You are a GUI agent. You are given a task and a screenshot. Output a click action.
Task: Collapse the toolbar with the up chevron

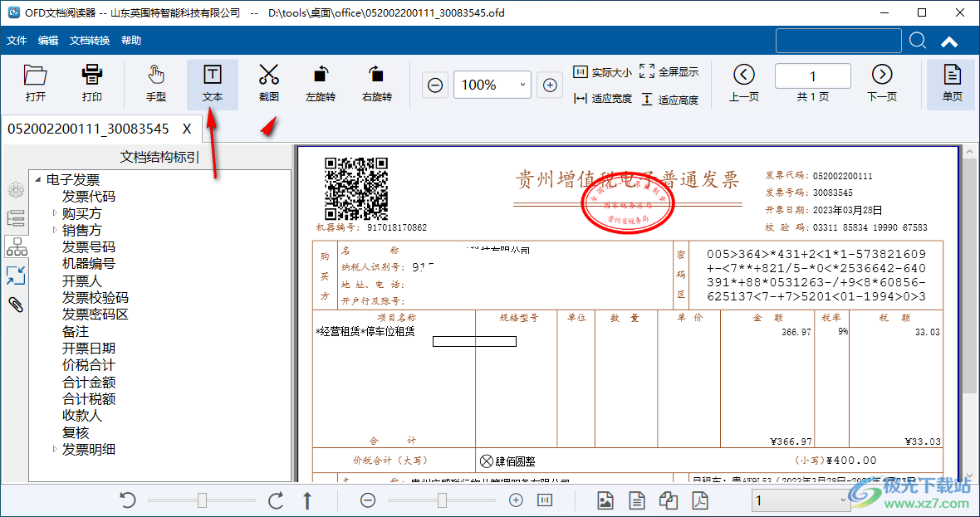coord(949,41)
